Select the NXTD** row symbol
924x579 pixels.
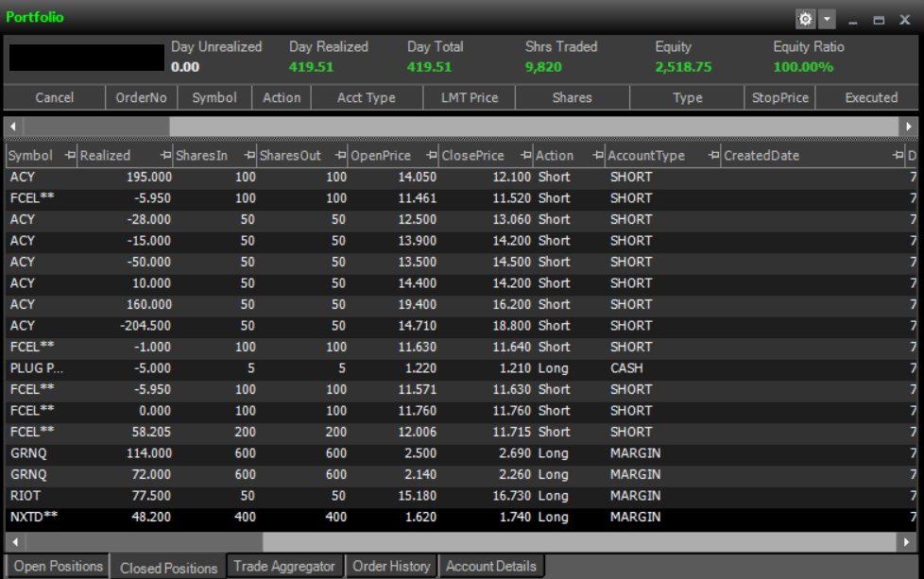(x=34, y=517)
